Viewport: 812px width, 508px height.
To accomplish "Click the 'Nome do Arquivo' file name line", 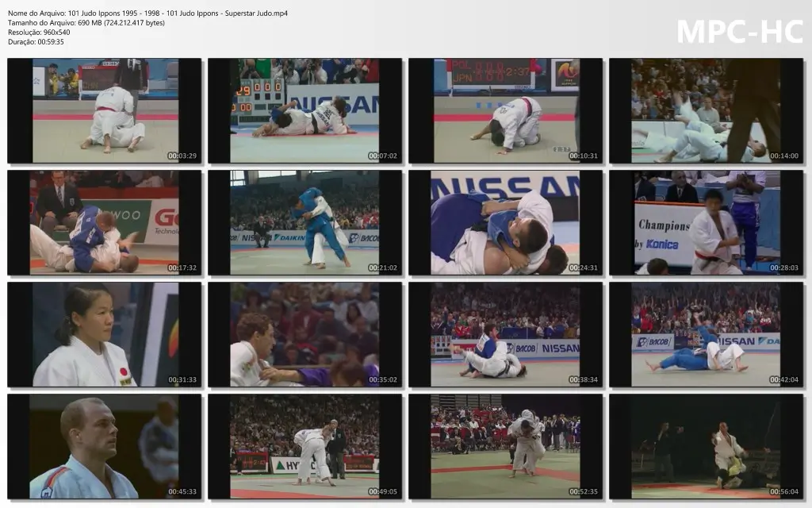I will coord(147,13).
